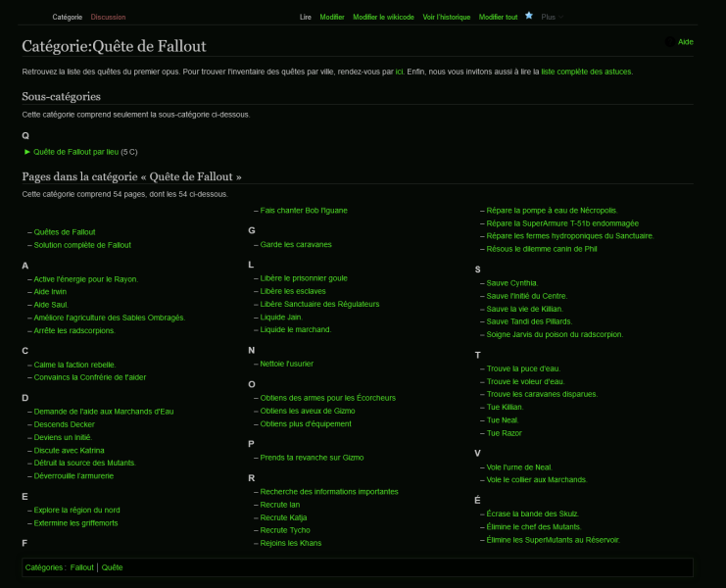Viewport: 726px width, 588px height.
Task: Open 'Obtiens plus d'équipement' link
Action: point(306,424)
